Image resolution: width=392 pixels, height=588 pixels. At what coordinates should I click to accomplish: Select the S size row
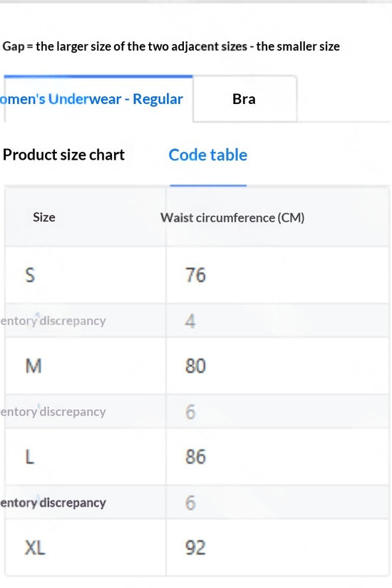197,275
